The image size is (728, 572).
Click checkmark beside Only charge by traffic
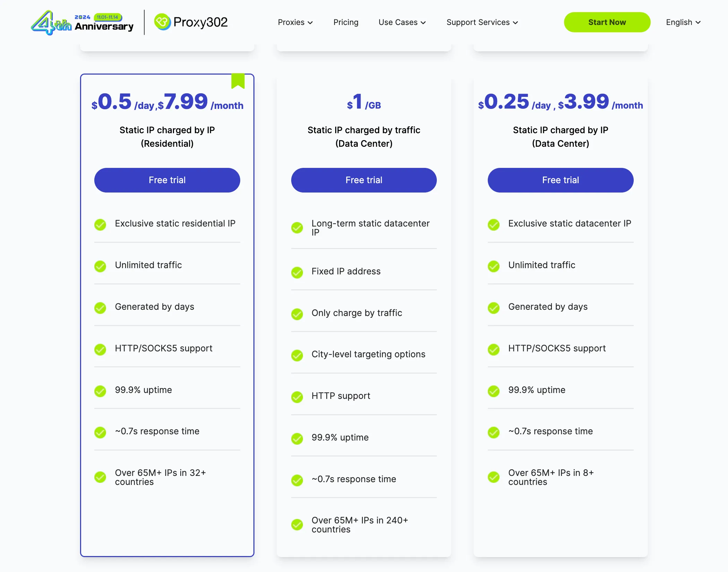pyautogui.click(x=297, y=314)
